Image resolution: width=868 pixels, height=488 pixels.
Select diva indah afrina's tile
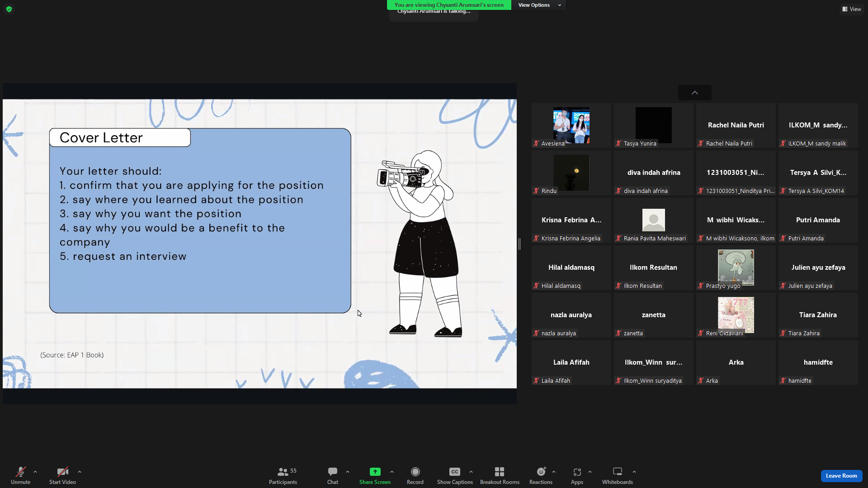click(x=654, y=173)
